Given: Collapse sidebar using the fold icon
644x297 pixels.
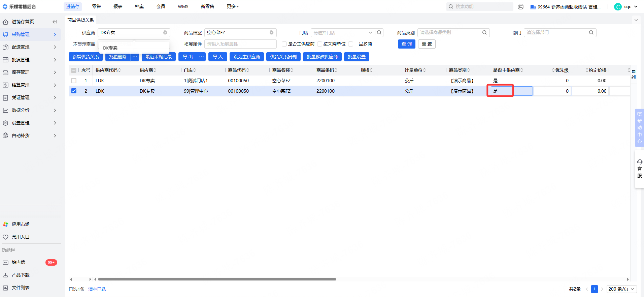Looking at the screenshot, I should pos(55,22).
